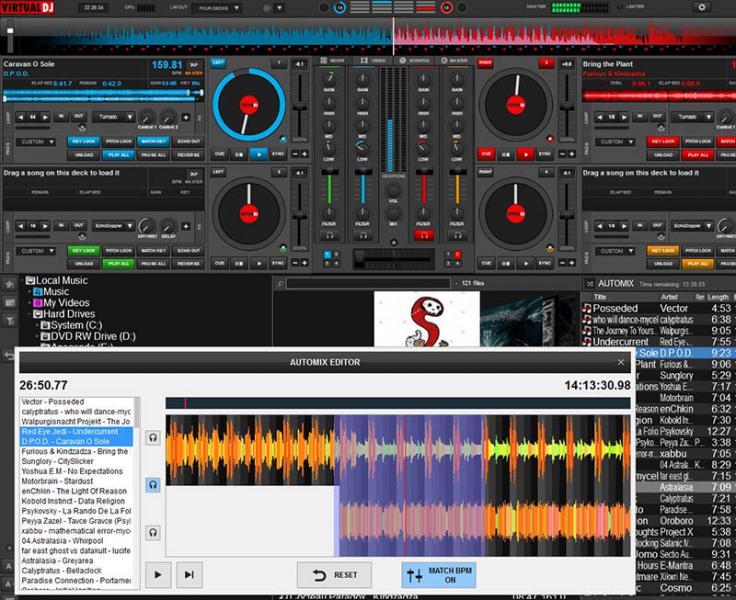
Task: Click UNLOAD on the Caravan O Sole deck
Action: point(84,154)
